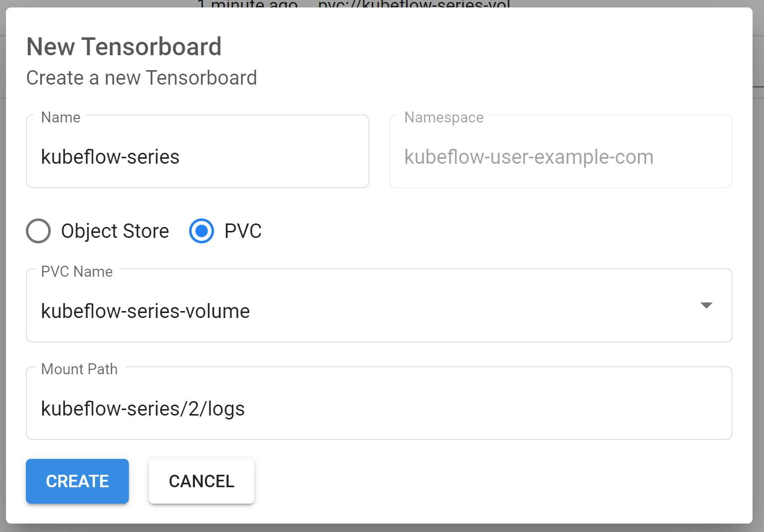Click the kubeflow-series-volume selected value
The image size is (764, 532).
pyautogui.click(x=145, y=311)
